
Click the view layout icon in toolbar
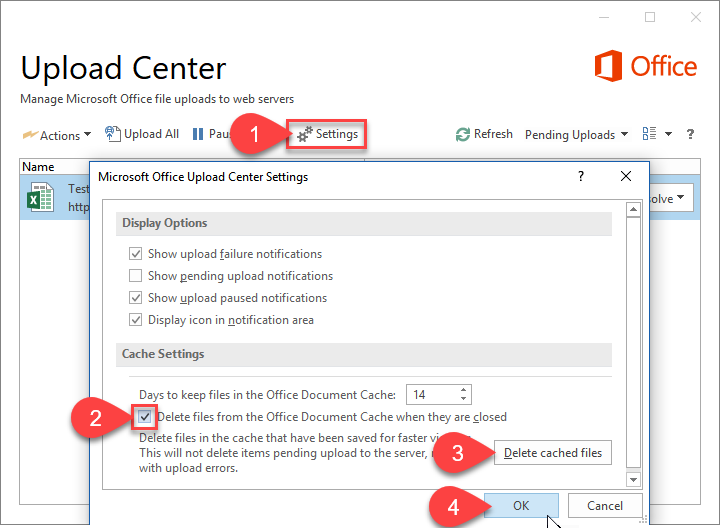[649, 134]
